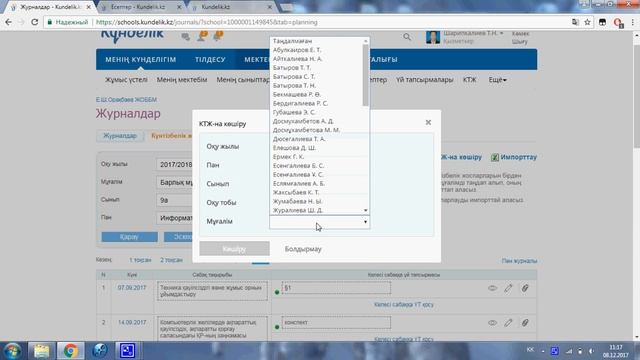Viewport: 640px width, 360px height.
Task: Click the Көшіру button in dialog
Action: tap(234, 249)
